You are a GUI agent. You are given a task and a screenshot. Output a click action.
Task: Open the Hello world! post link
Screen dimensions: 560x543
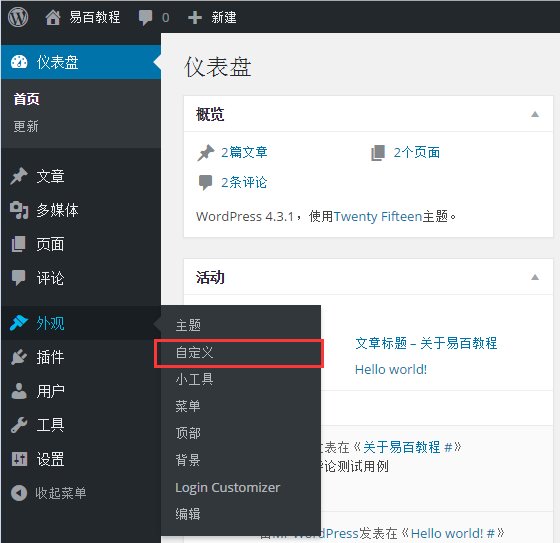click(391, 369)
